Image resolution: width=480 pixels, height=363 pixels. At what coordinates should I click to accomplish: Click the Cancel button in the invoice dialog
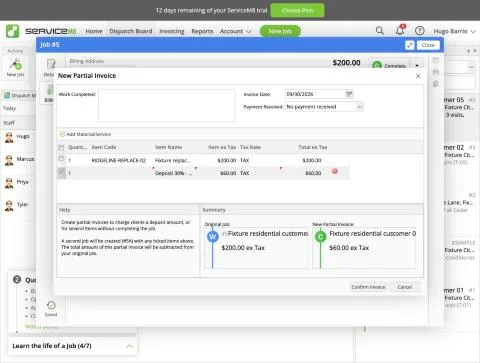[405, 287]
